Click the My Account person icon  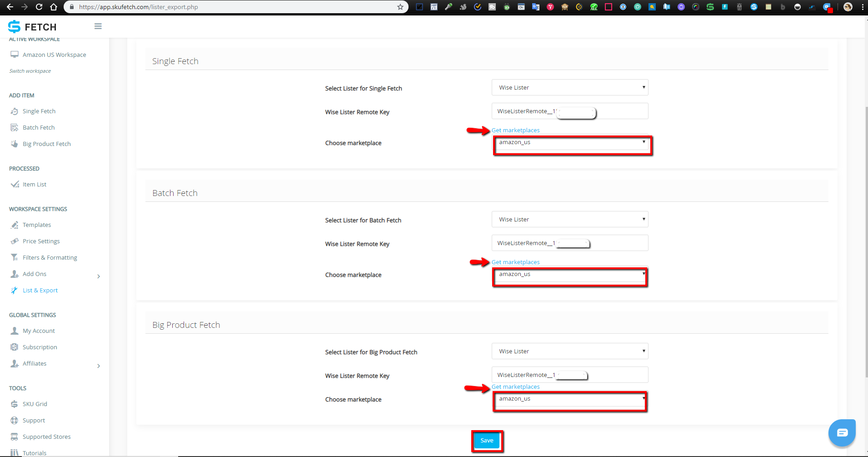[15, 331]
